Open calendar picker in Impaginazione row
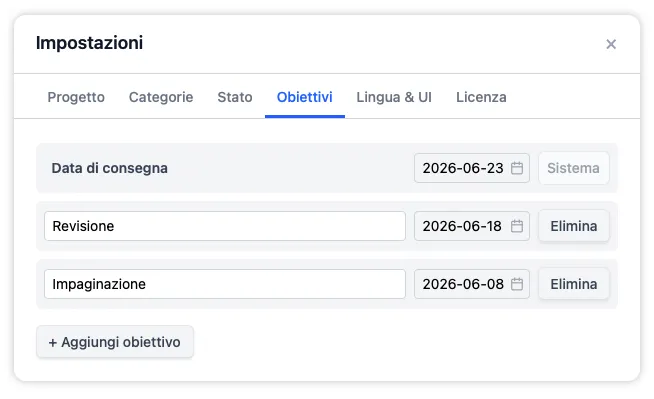This screenshot has width=654, height=399. 517,284
